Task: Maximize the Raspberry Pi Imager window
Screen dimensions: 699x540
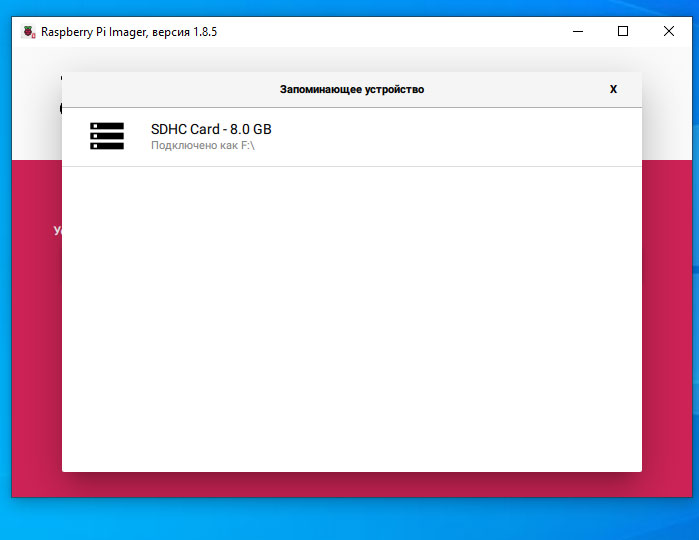Action: (x=623, y=31)
